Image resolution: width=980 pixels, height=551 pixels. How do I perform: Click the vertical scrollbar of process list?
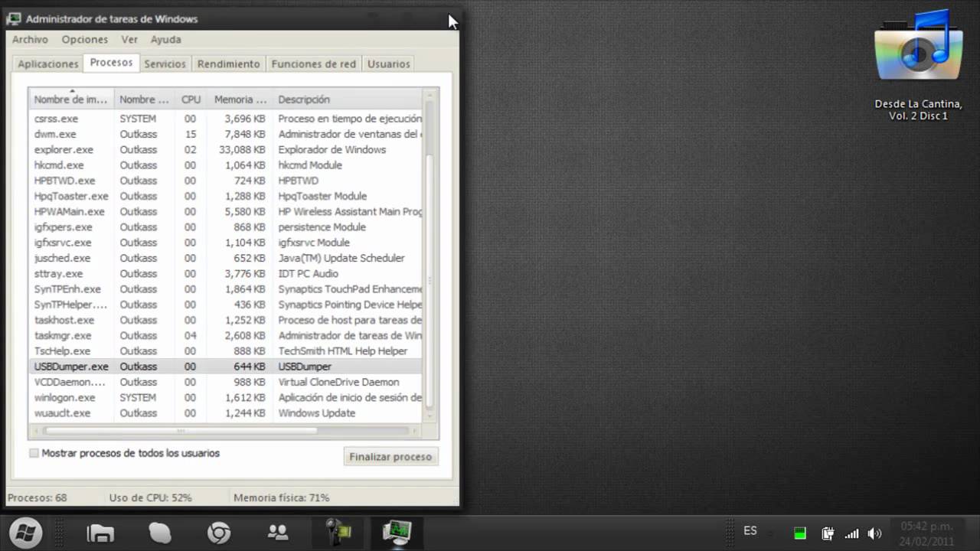tap(430, 256)
